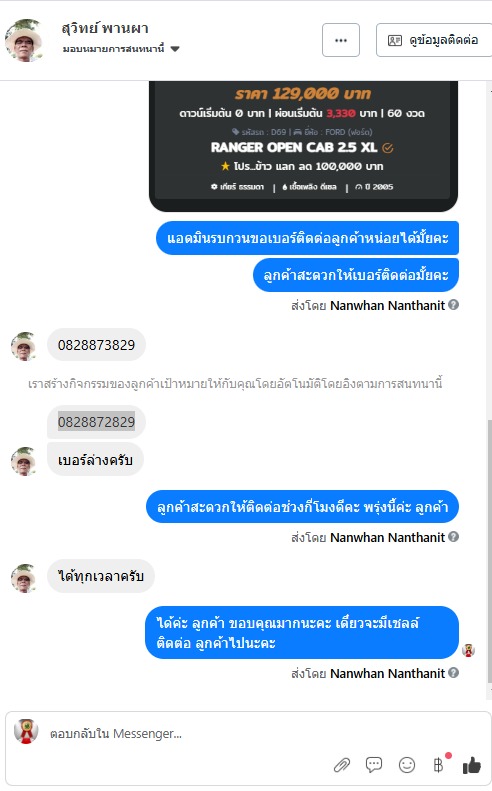
Task: Open saved replies speech bubble icon
Action: (x=374, y=765)
